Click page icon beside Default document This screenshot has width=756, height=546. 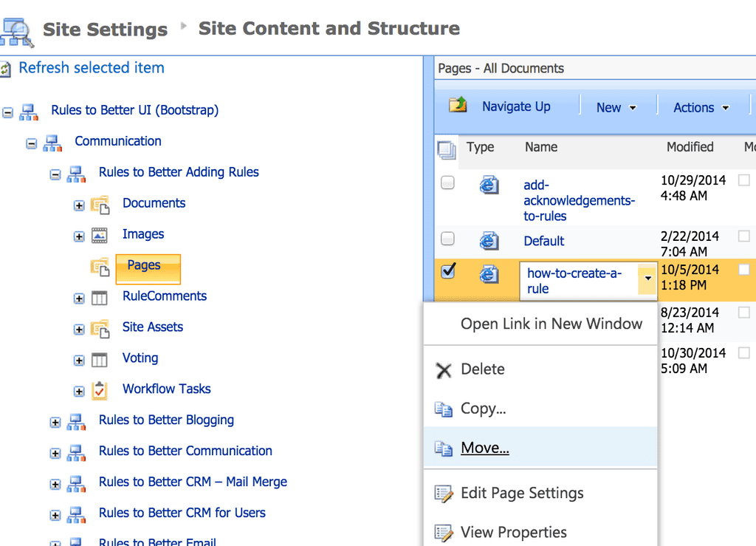pyautogui.click(x=489, y=241)
